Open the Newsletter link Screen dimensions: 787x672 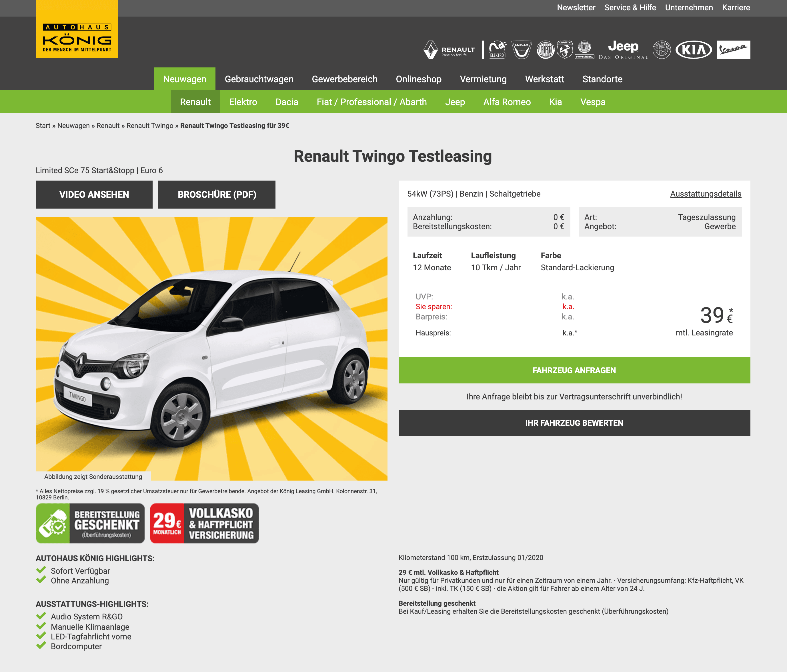(576, 8)
